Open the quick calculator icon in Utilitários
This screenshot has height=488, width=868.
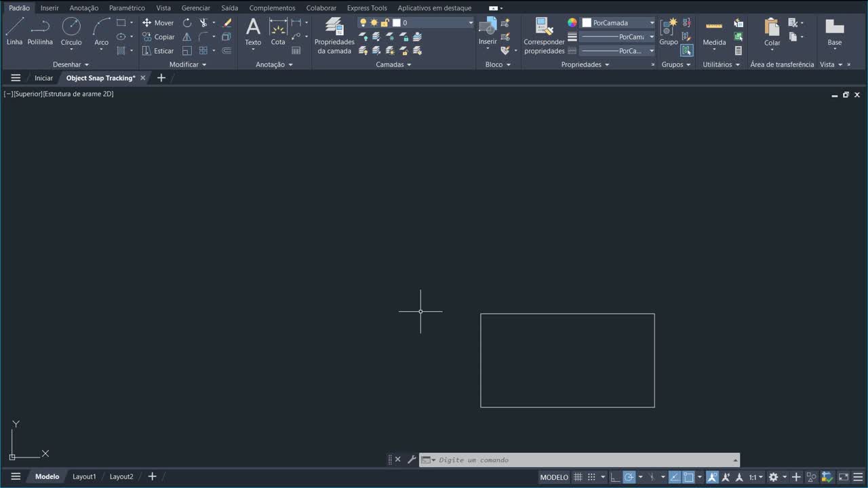[738, 51]
